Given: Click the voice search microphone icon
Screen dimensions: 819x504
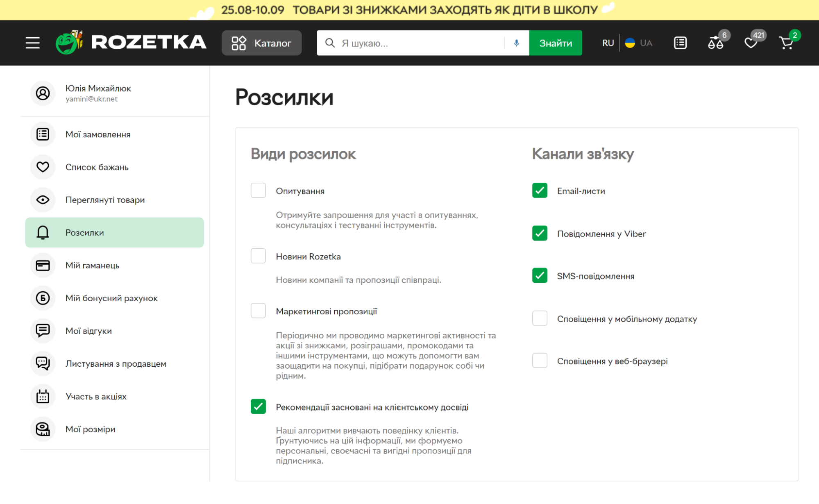Looking at the screenshot, I should 516,42.
